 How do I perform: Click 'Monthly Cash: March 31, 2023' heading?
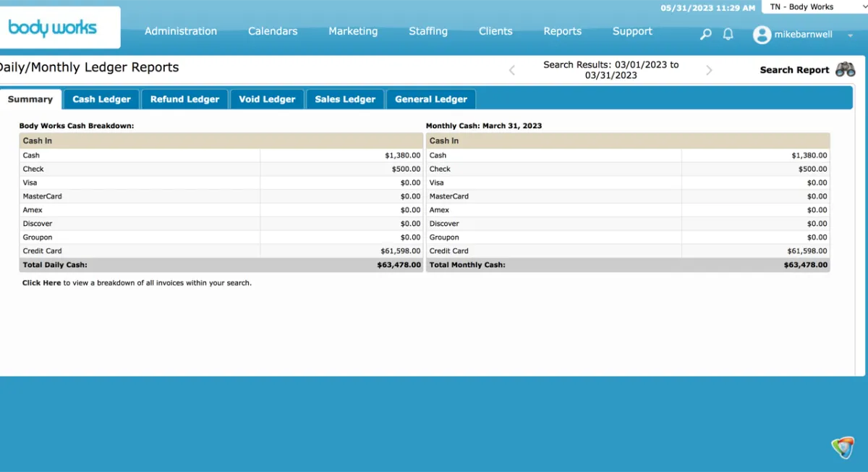pyautogui.click(x=484, y=126)
